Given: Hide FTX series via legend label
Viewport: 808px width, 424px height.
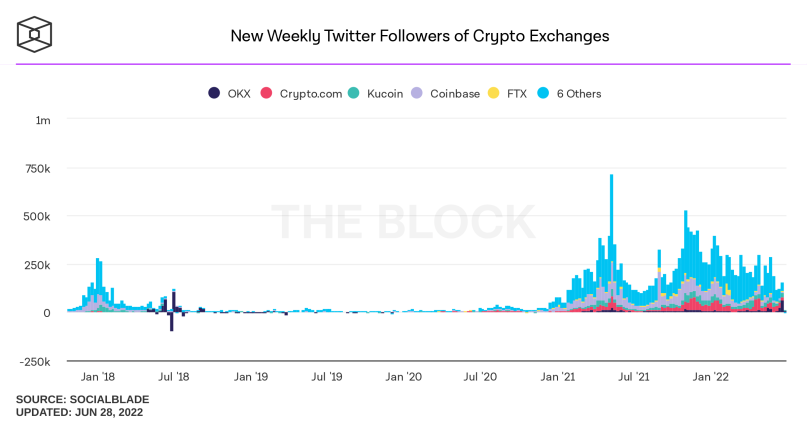Looking at the screenshot, I should (x=517, y=94).
